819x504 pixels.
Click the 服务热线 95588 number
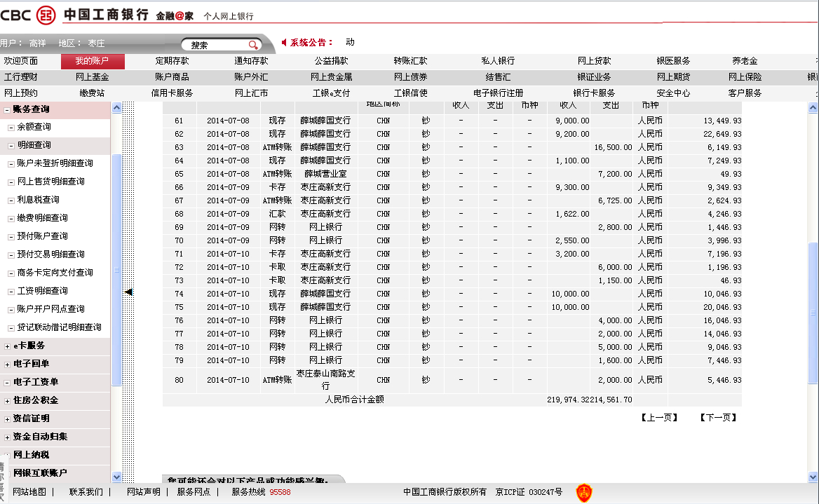280,492
